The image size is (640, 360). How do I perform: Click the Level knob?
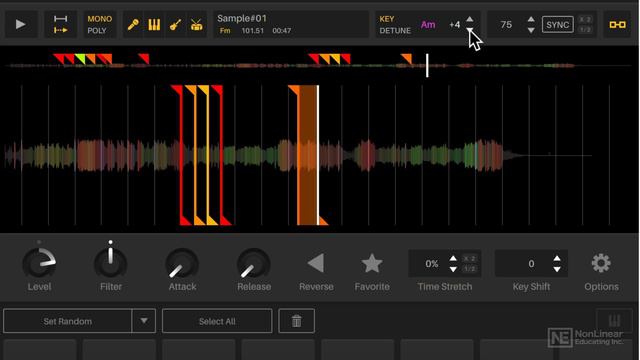[39, 263]
